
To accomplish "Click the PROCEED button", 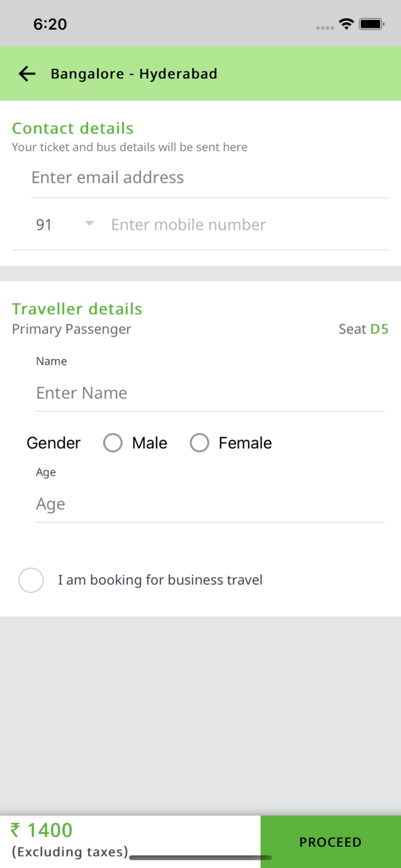I will click(331, 842).
